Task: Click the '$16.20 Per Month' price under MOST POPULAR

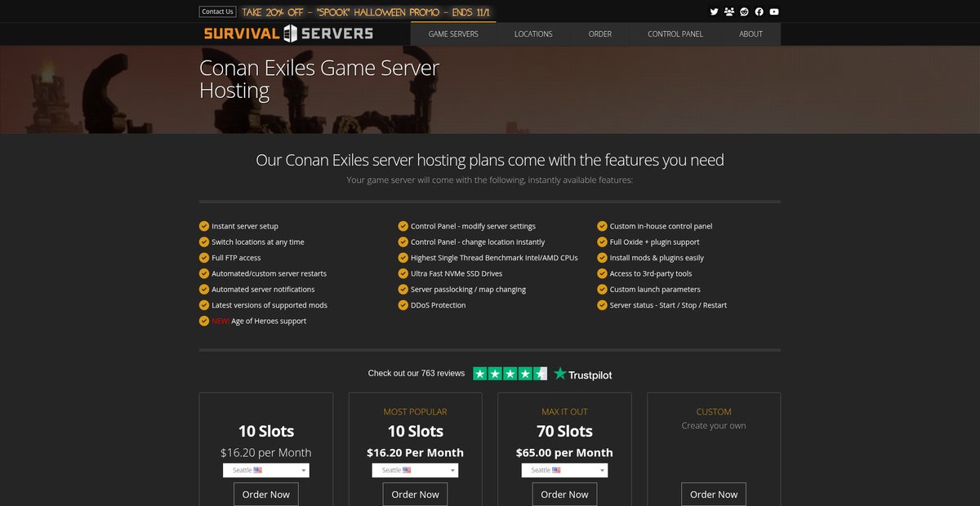Action: pos(415,452)
